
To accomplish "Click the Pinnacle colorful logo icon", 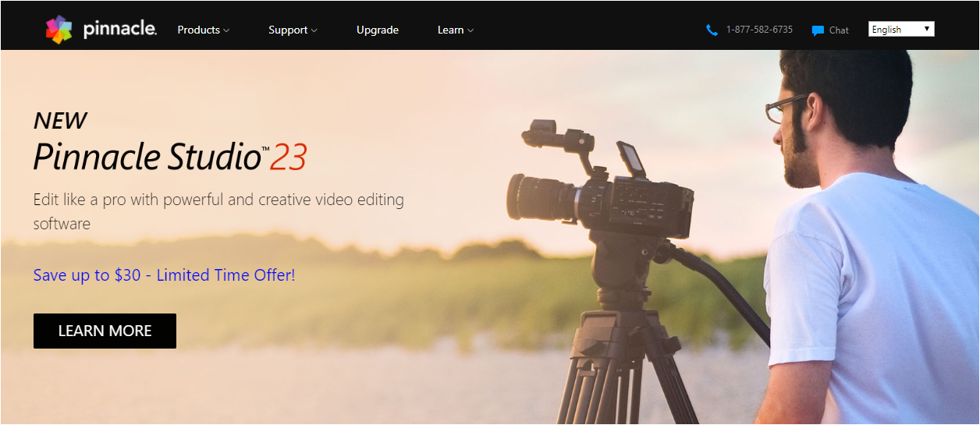I will [59, 30].
